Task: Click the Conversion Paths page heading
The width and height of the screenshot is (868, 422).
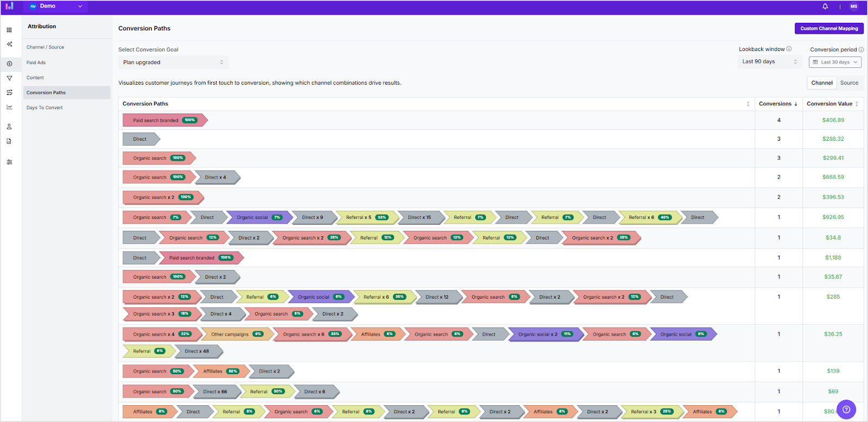Action: click(144, 28)
